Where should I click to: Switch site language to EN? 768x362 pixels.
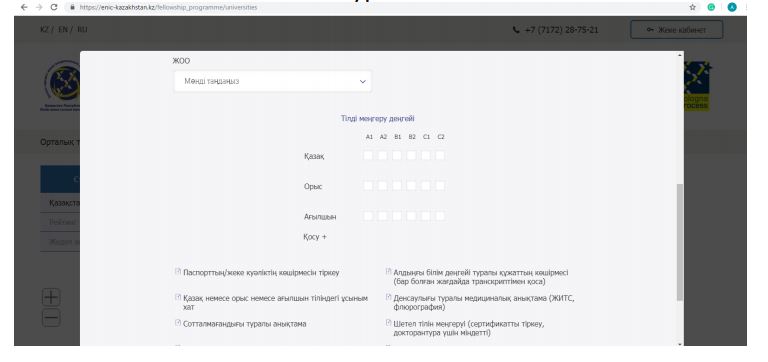[63, 29]
